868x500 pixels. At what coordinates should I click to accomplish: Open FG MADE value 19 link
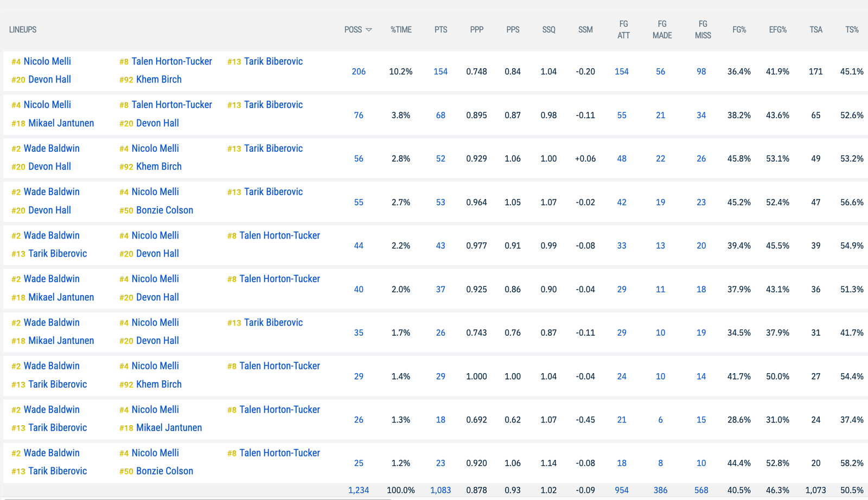(x=660, y=202)
